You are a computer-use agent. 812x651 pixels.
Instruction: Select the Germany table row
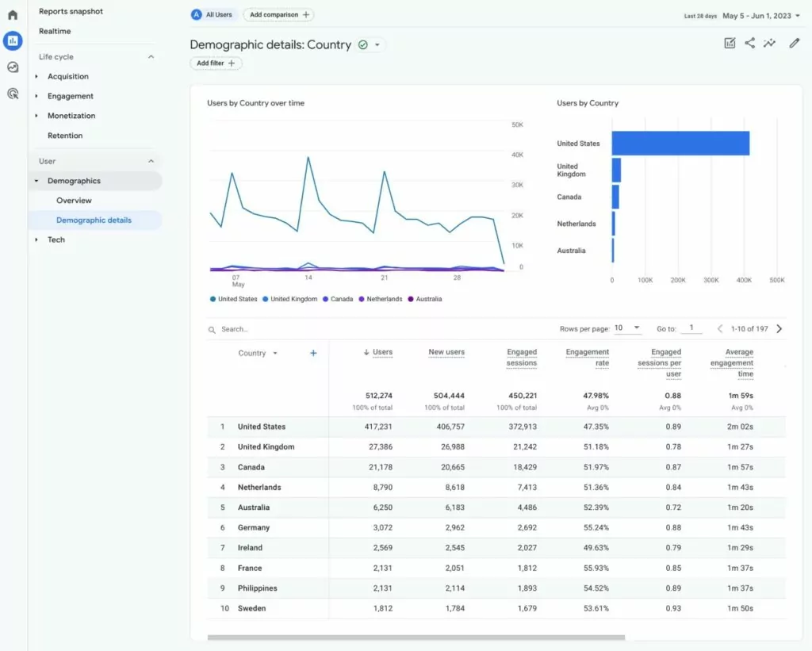pos(496,528)
